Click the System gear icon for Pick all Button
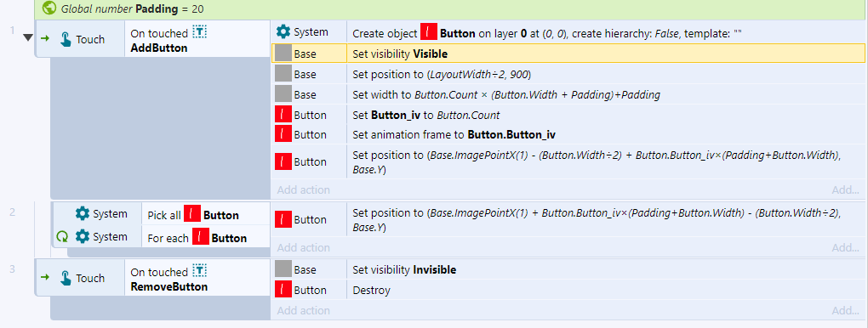 (x=83, y=214)
